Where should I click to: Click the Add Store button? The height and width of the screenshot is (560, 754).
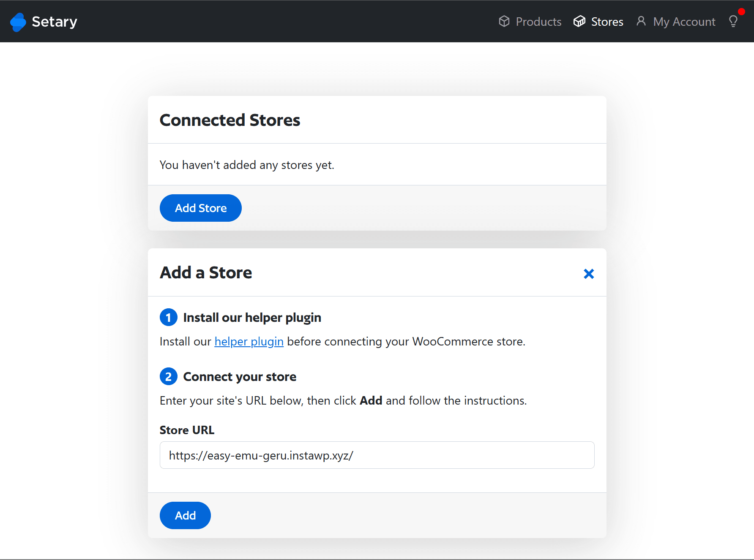click(200, 208)
